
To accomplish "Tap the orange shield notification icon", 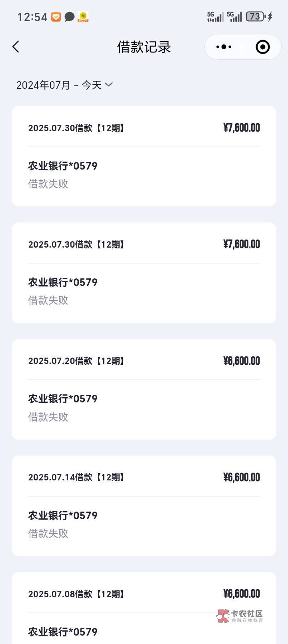I will click(56, 17).
